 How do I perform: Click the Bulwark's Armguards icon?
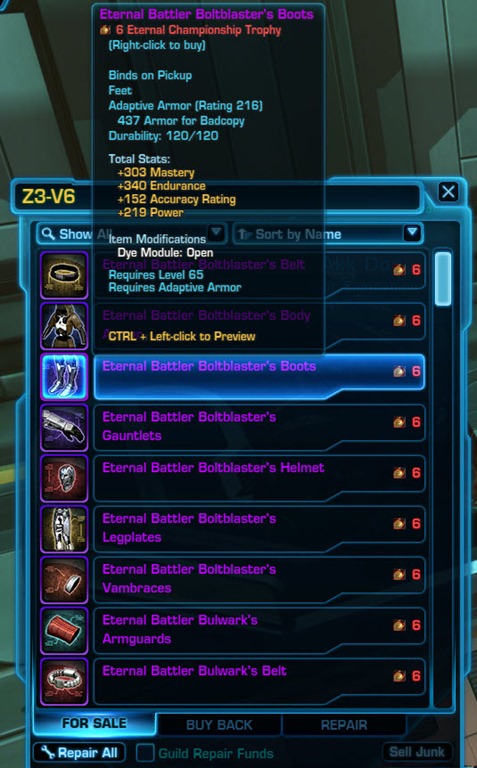pos(64,631)
